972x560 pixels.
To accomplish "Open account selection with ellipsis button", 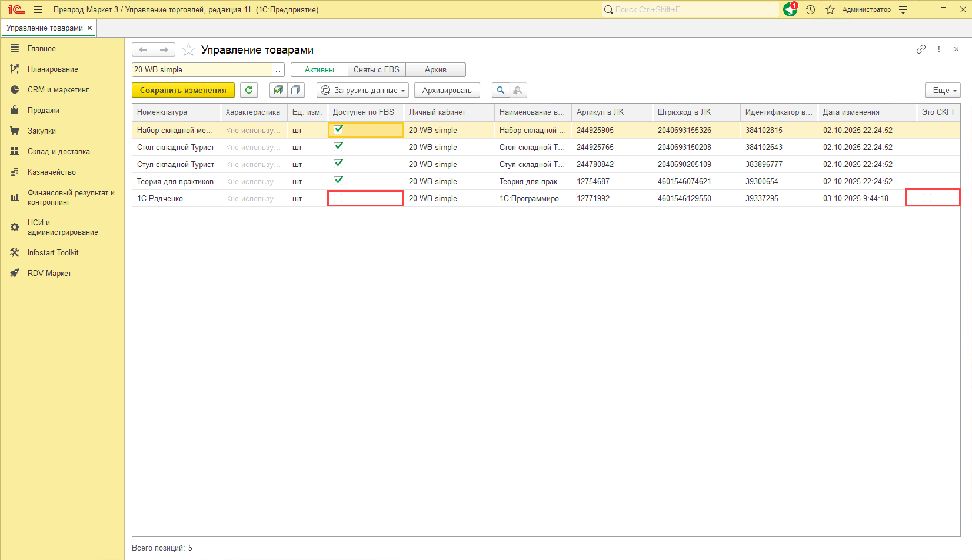I will point(278,70).
